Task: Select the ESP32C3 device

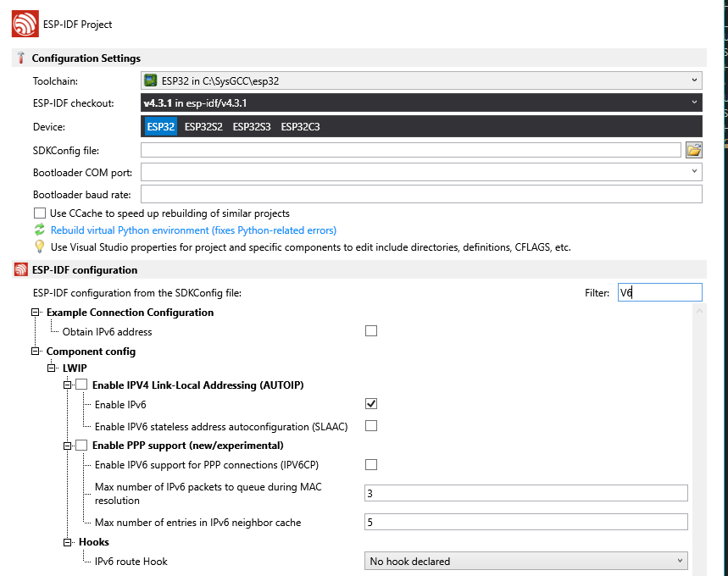Action: 300,127
